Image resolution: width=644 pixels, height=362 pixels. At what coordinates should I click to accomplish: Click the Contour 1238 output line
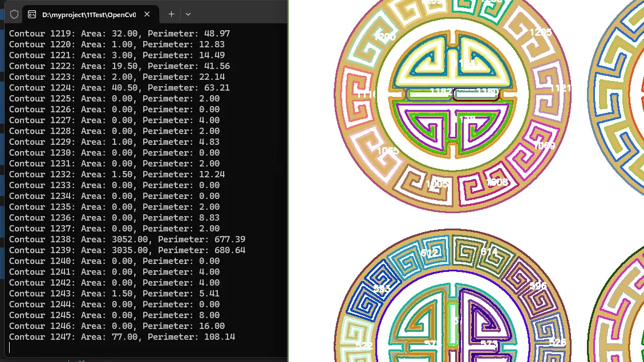click(127, 239)
